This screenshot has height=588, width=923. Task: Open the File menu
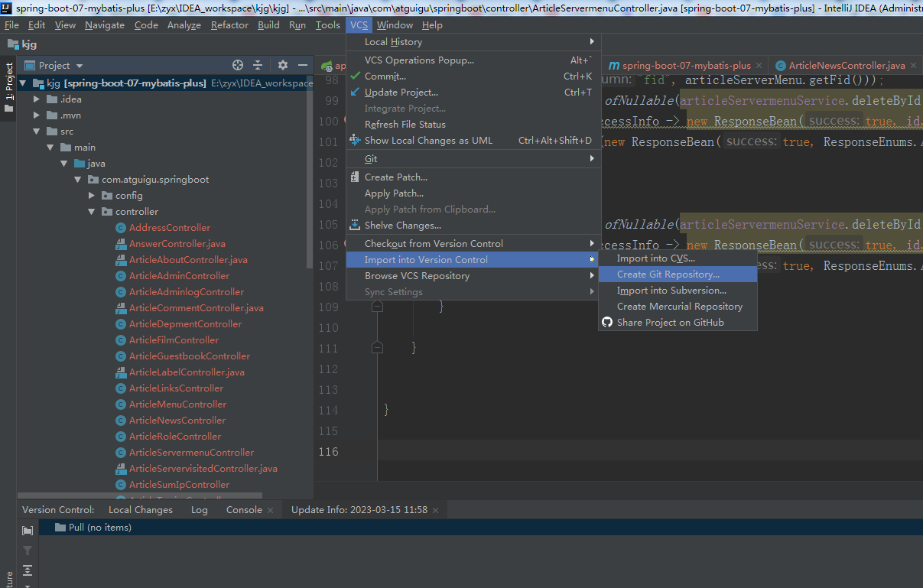[11, 25]
